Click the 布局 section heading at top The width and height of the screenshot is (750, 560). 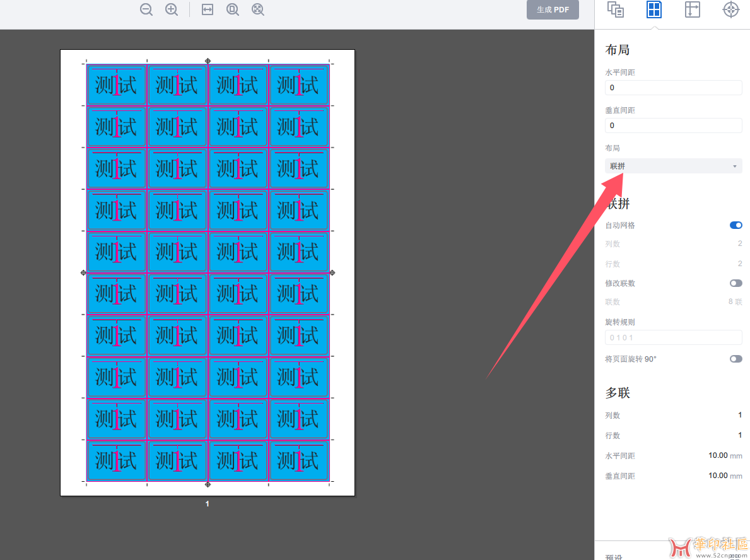point(618,50)
